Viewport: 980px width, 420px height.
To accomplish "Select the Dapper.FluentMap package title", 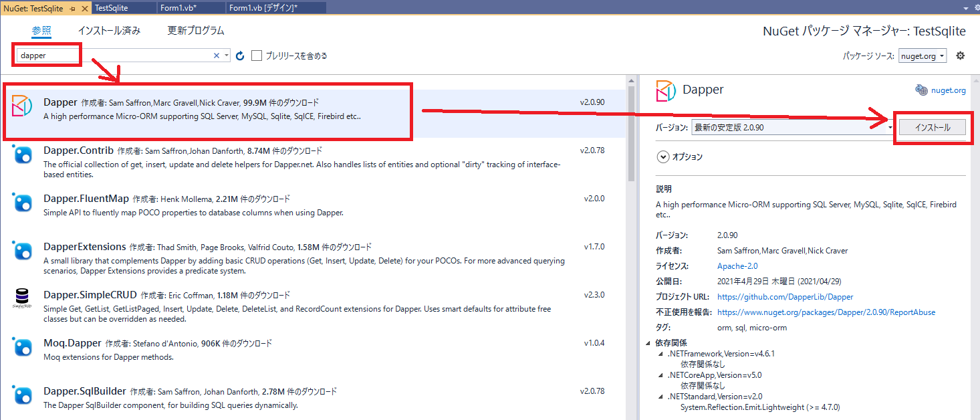I will tap(86, 199).
